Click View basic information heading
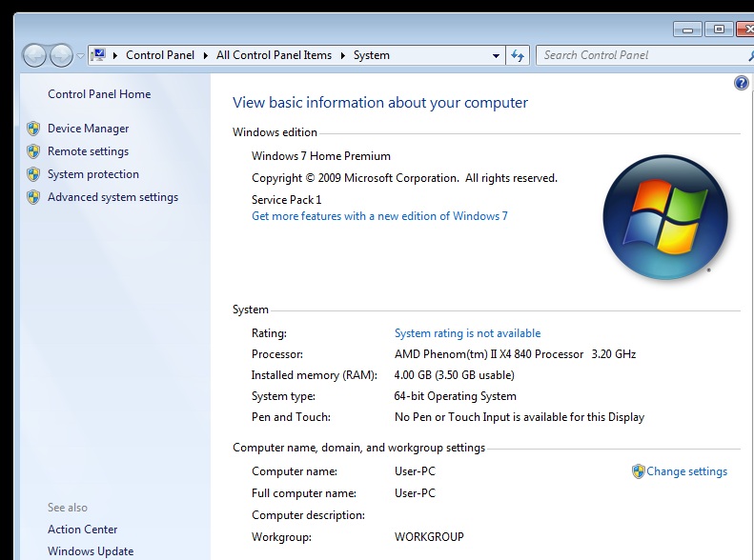This screenshot has width=754, height=560. [x=380, y=102]
